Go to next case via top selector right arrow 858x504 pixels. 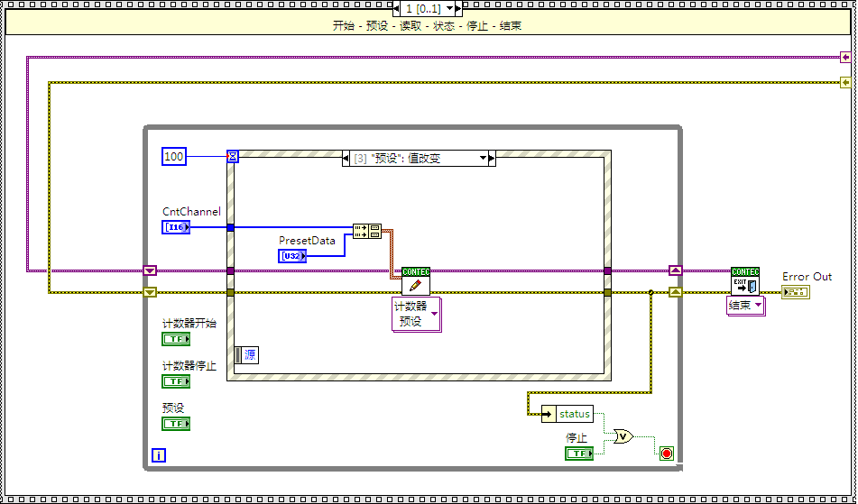pos(457,8)
